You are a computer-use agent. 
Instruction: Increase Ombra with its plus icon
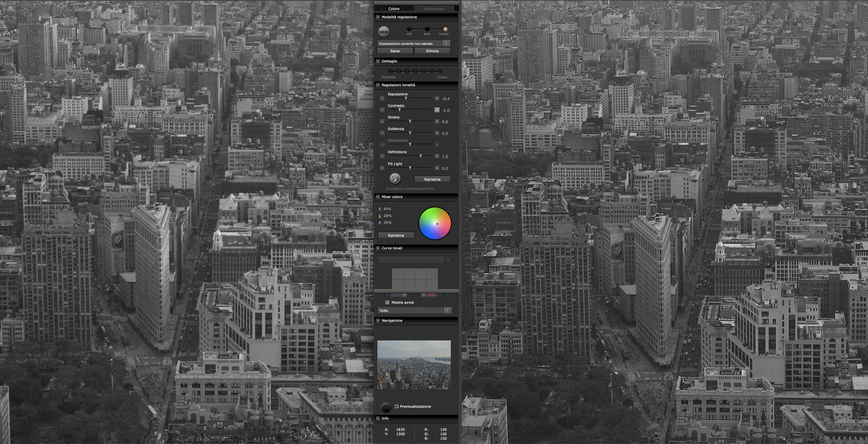click(x=437, y=121)
